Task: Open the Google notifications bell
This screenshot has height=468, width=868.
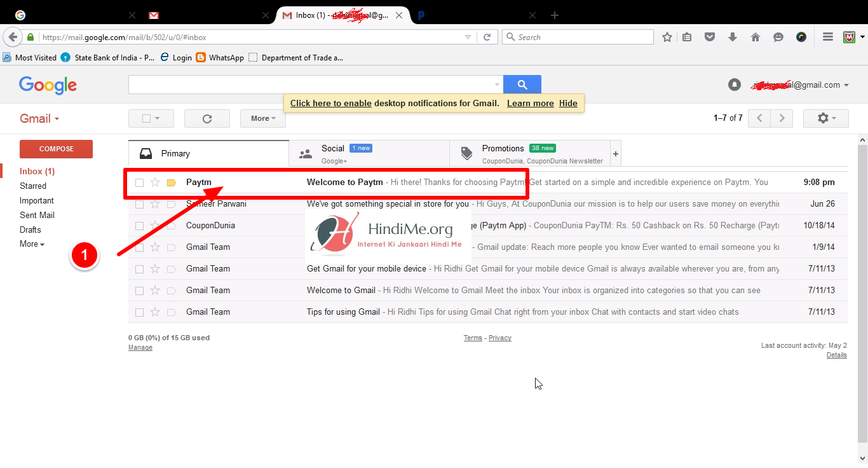Action: click(735, 85)
